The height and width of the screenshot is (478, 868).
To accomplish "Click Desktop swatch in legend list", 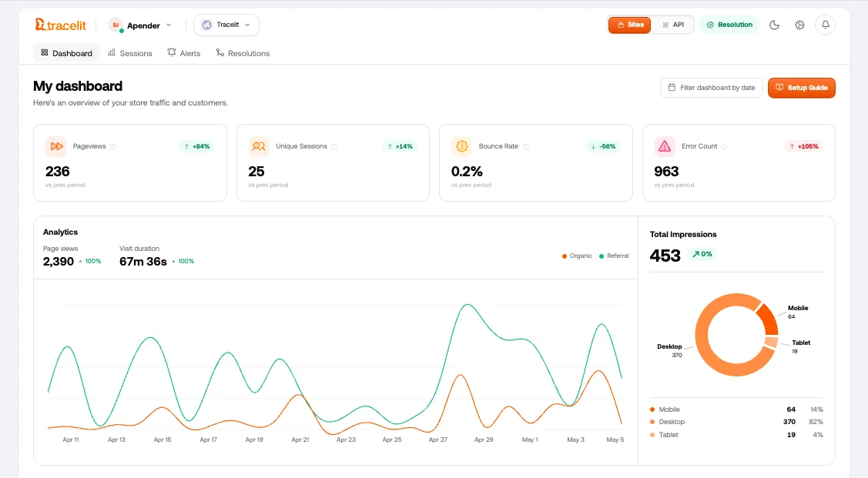I will pos(652,422).
